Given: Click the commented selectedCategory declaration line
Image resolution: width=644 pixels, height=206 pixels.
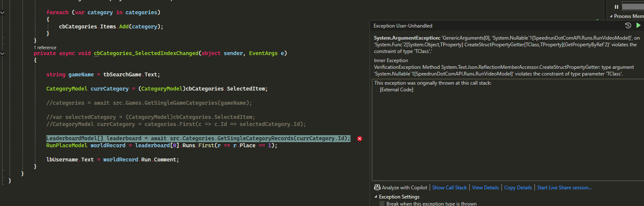Looking at the screenshot, I should pos(151,117).
